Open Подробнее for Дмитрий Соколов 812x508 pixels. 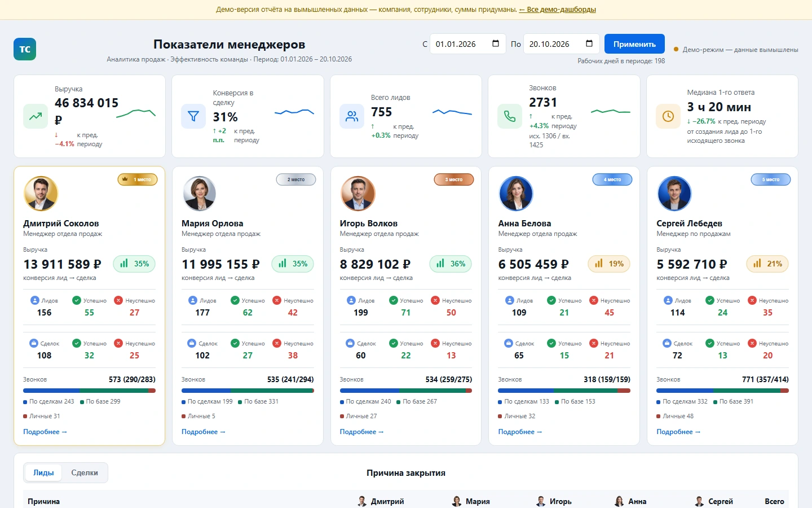[x=45, y=432]
